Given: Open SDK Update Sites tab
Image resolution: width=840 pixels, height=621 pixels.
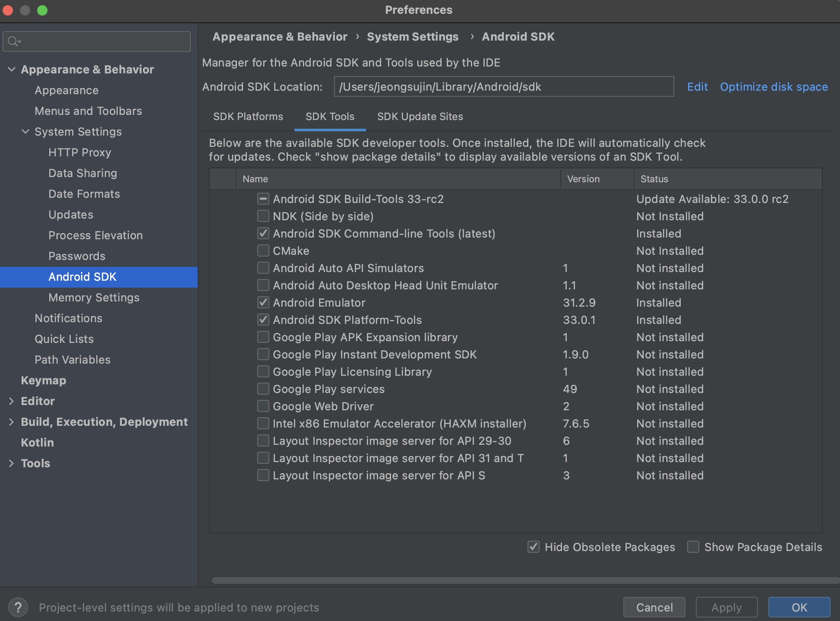Looking at the screenshot, I should 420,117.
